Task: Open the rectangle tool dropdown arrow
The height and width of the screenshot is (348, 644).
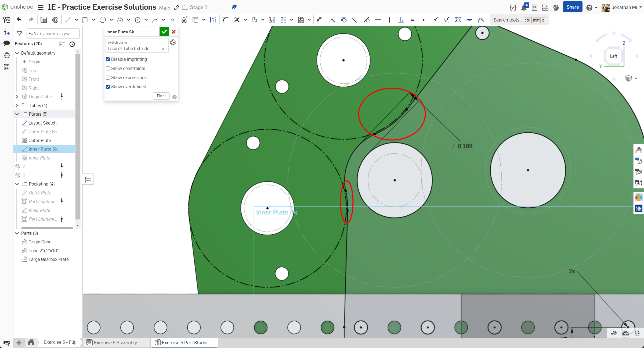Action: coord(93,20)
